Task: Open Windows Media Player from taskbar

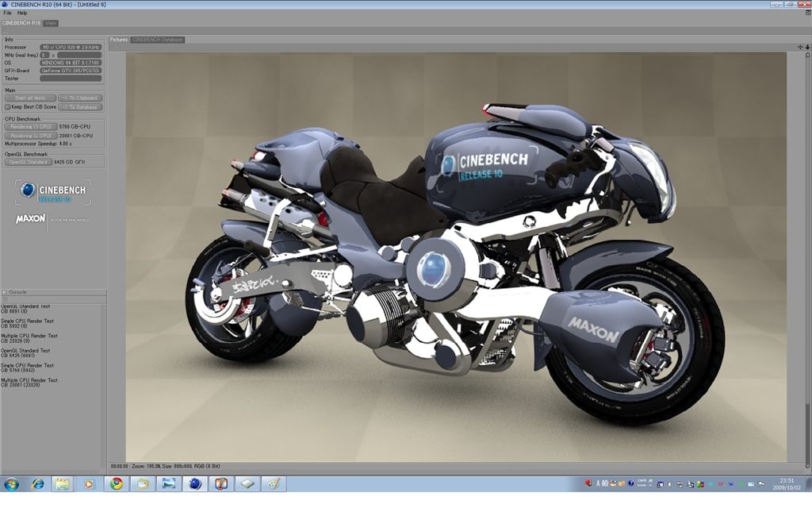Action: coord(89,484)
